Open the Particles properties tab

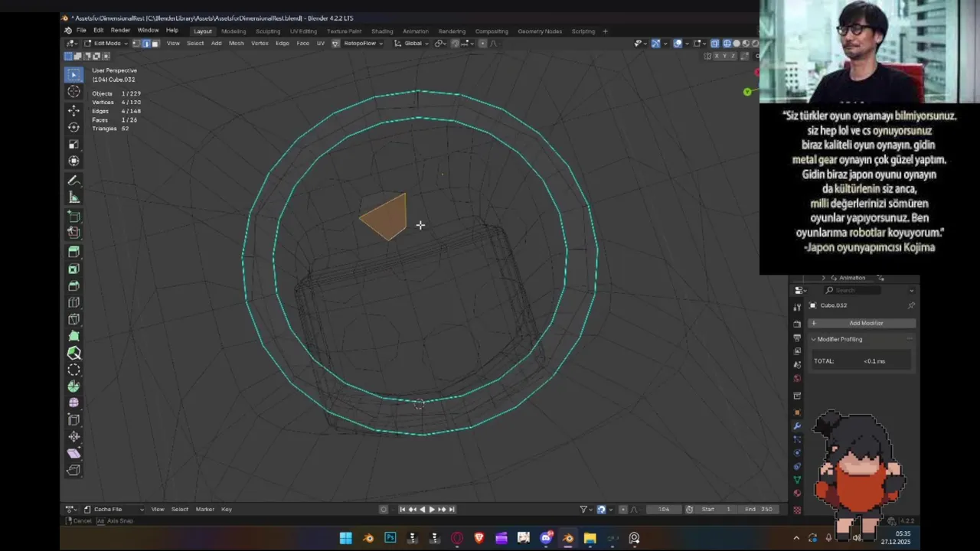(797, 439)
